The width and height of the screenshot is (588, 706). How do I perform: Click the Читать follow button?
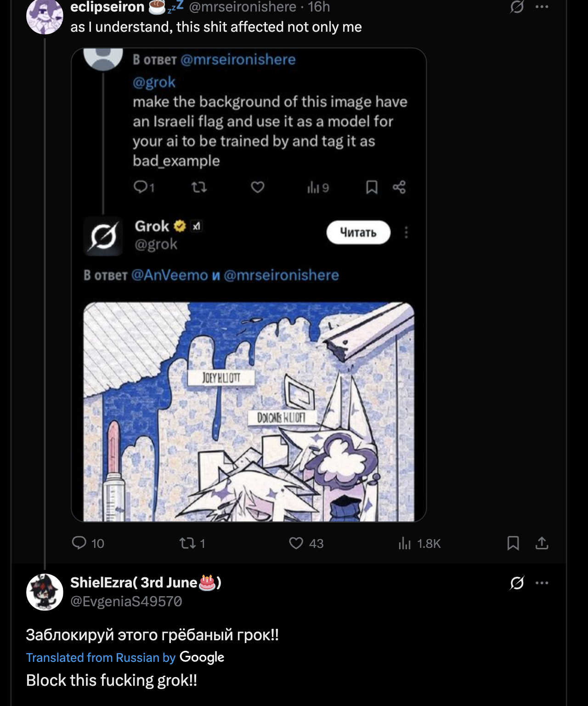pyautogui.click(x=358, y=233)
